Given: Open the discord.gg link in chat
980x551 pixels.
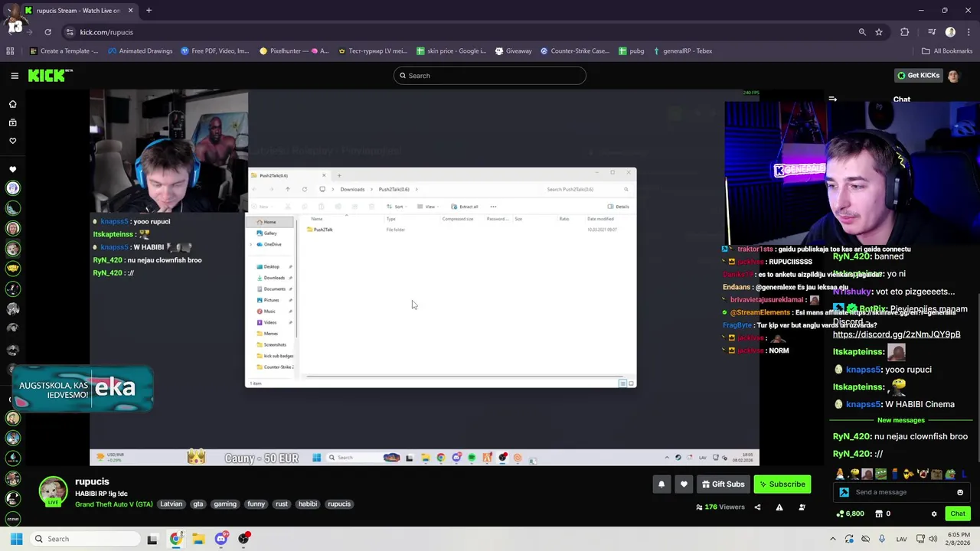Looking at the screenshot, I should (x=897, y=334).
